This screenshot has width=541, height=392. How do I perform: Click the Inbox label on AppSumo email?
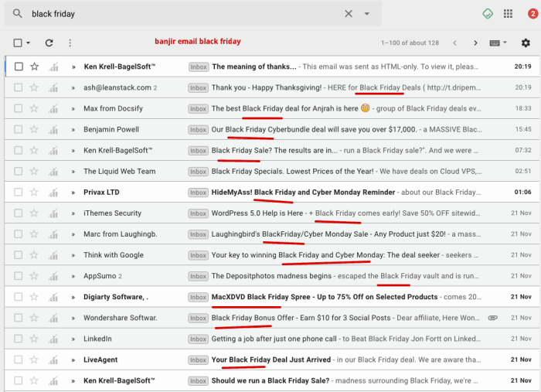point(199,276)
